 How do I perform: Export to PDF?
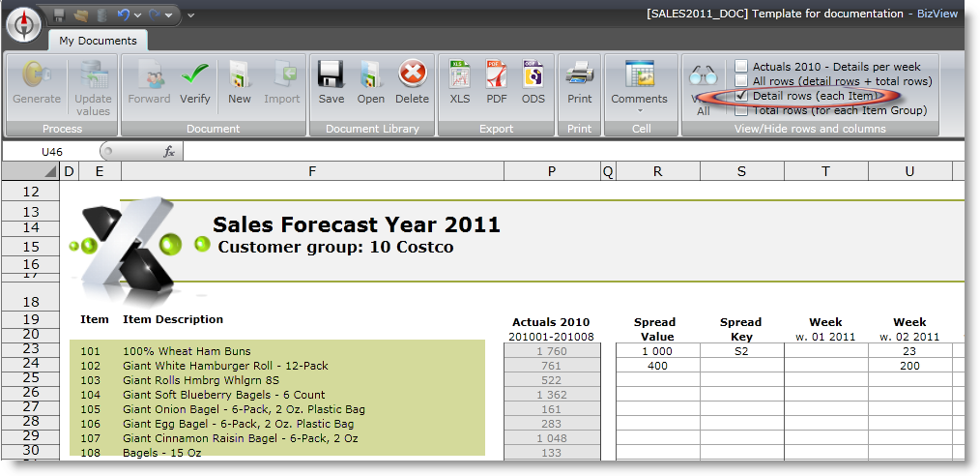(x=497, y=82)
